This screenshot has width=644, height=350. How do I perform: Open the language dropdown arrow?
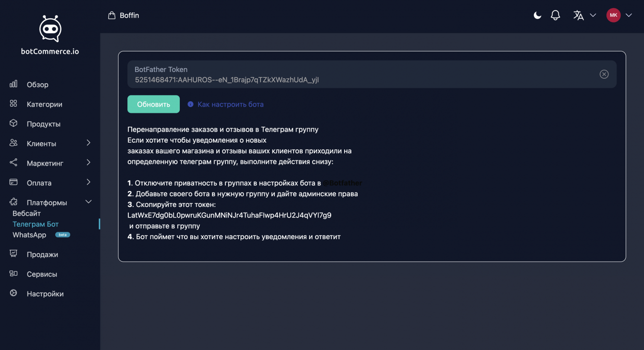[x=593, y=15]
